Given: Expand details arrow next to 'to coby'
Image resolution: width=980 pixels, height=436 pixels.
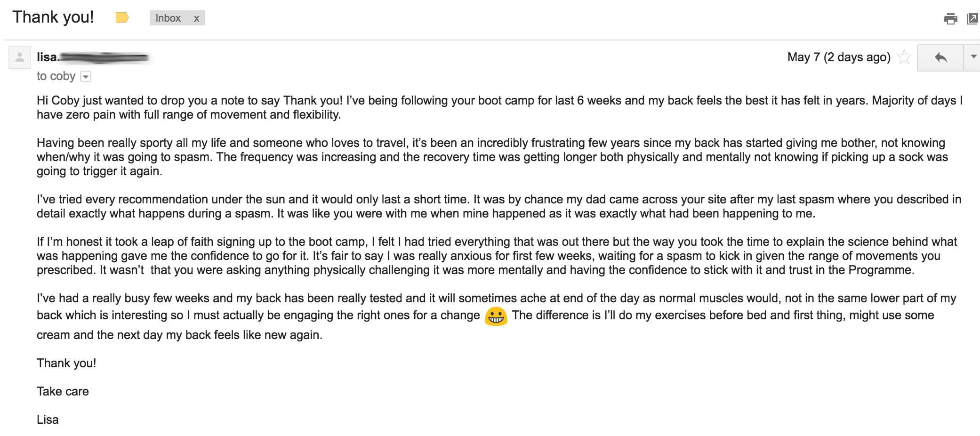Looking at the screenshot, I should (x=86, y=76).
